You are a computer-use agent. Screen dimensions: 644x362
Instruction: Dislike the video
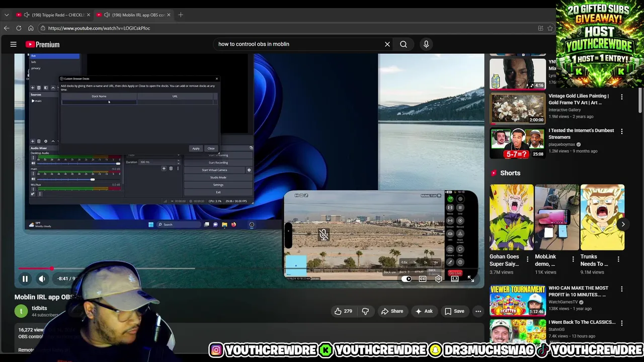click(x=365, y=311)
